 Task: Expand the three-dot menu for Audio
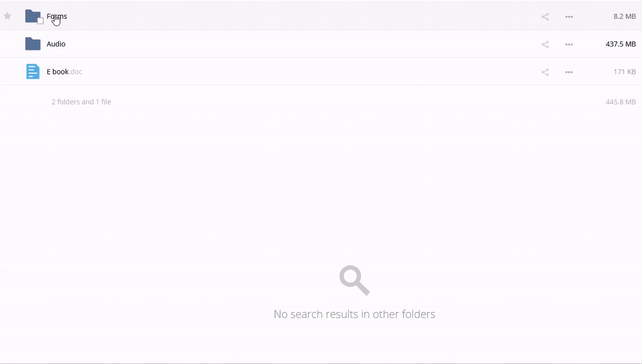coord(569,44)
